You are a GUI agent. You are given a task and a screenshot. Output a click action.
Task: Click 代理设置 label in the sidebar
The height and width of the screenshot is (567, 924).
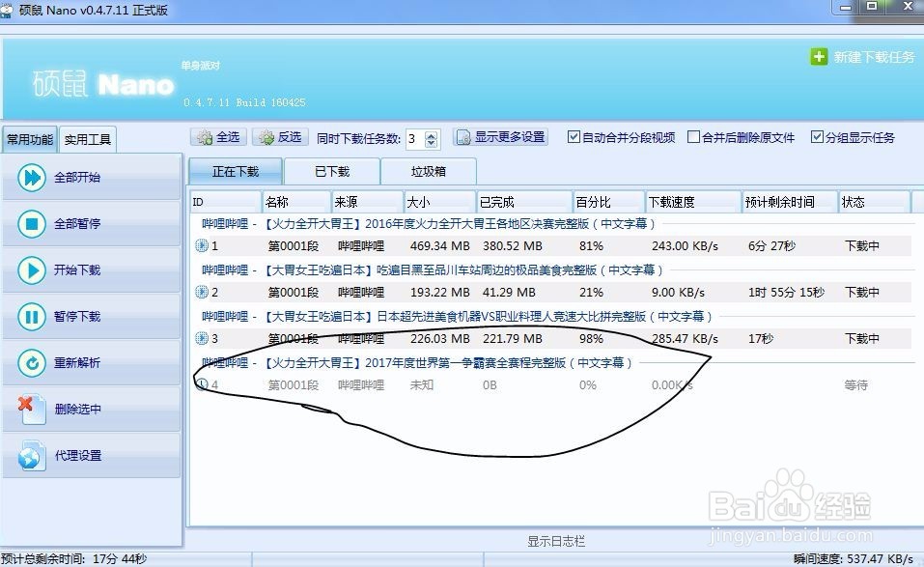(x=78, y=456)
